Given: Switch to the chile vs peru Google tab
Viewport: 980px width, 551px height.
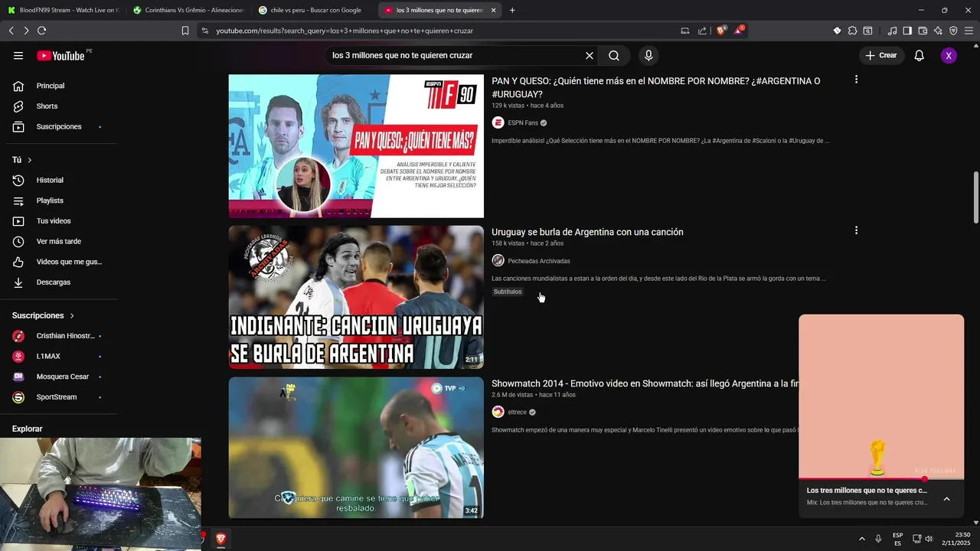Looking at the screenshot, I should point(314,10).
